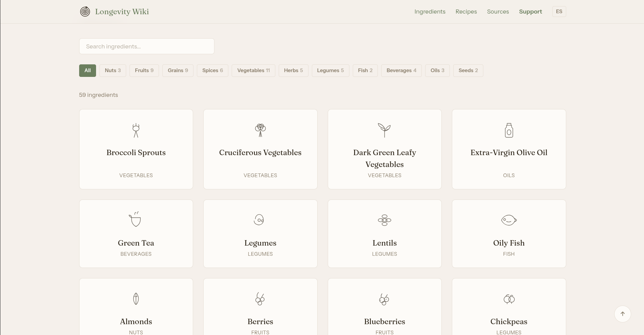644x335 pixels.
Task: Click the Cruciferous Vegetables broccoli icon
Action: click(260, 130)
